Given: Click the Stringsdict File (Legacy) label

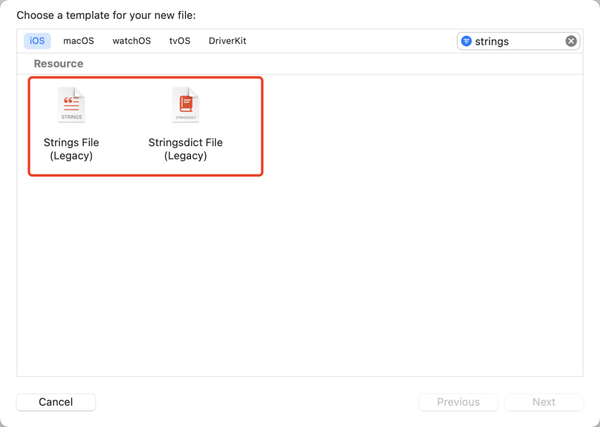Looking at the screenshot, I should pos(185,149).
